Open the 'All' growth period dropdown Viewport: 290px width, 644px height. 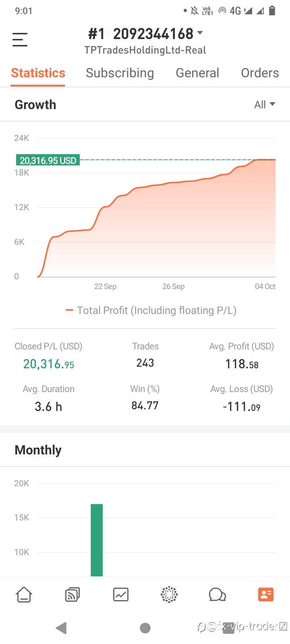coord(265,105)
